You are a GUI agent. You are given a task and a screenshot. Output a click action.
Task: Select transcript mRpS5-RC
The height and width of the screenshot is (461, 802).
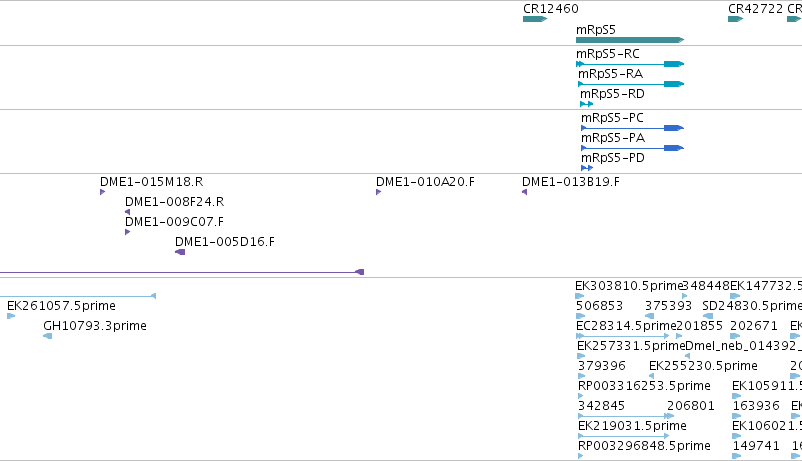[630, 64]
